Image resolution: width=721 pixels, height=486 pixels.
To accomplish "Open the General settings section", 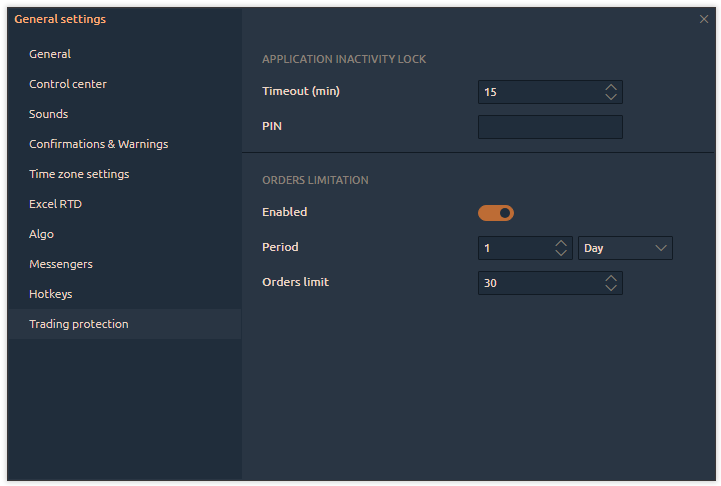I will point(50,54).
